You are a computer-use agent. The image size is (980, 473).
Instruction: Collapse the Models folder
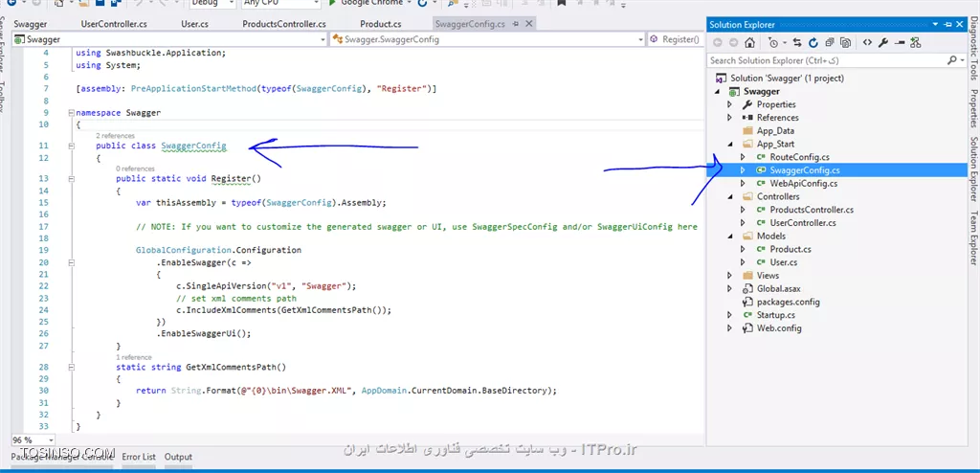coord(729,236)
